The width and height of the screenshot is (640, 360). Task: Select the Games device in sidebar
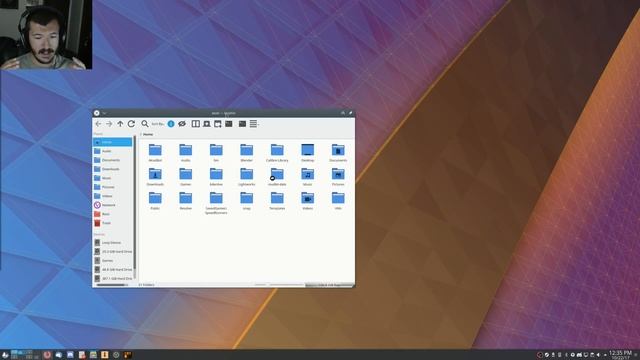(x=113, y=260)
